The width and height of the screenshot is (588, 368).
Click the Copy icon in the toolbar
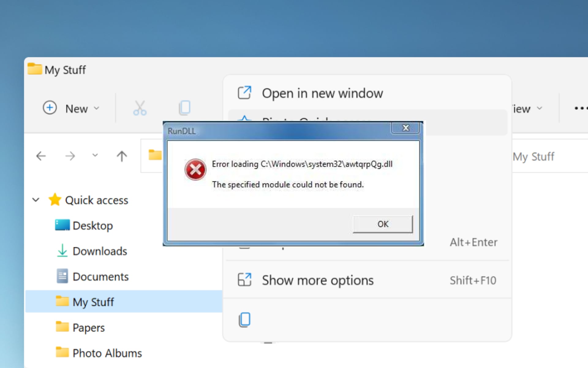pos(184,108)
